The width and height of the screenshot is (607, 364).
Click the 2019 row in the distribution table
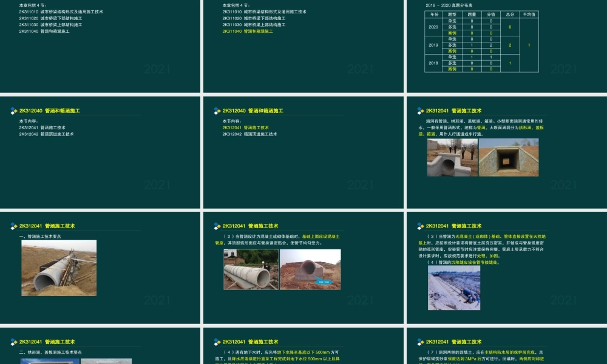(433, 45)
